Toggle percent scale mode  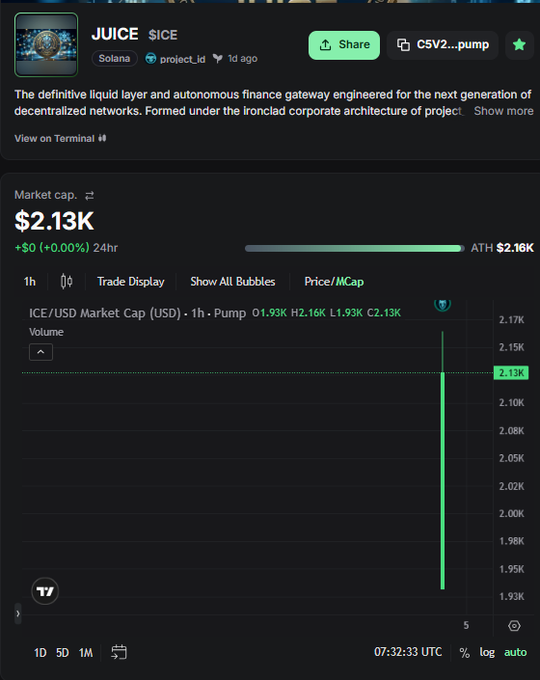point(465,653)
